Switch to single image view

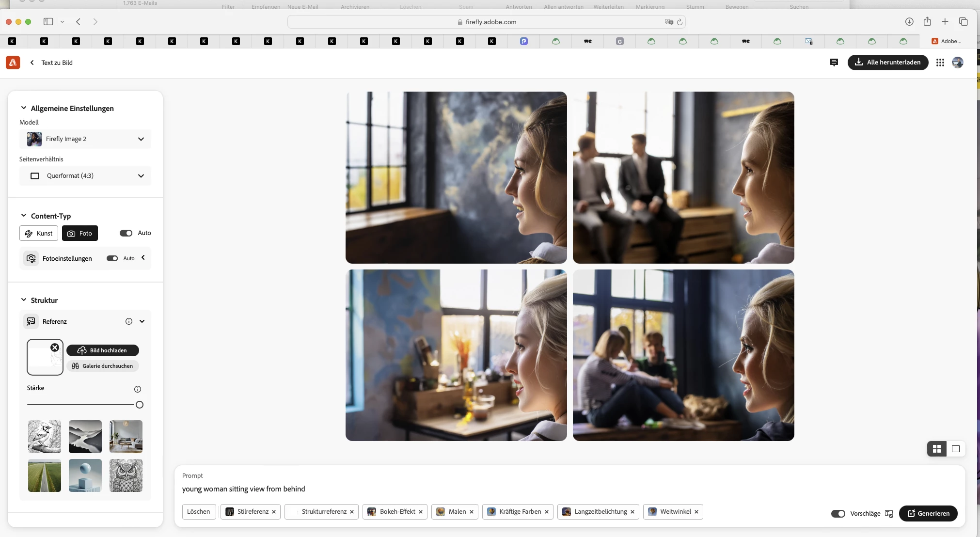(956, 449)
